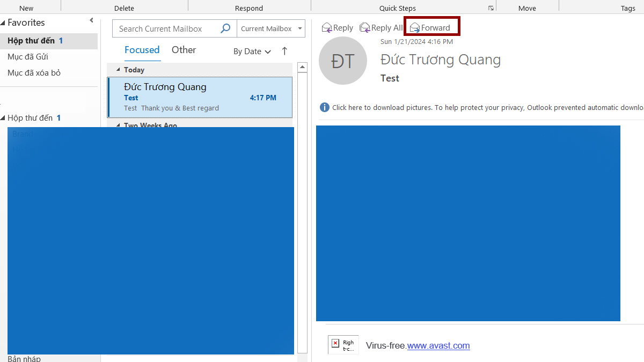The image size is (644, 362).
Task: Open the By Date sort dropdown
Action: click(x=252, y=51)
